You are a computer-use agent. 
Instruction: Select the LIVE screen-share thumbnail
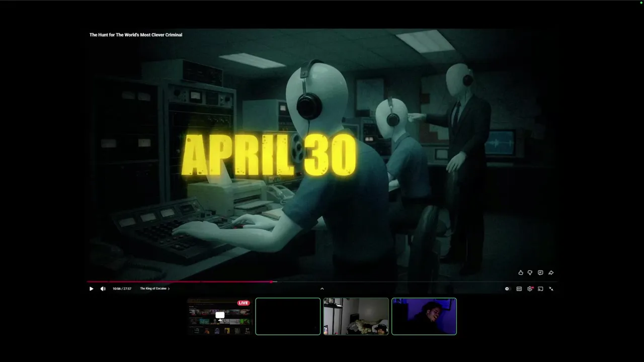point(219,316)
